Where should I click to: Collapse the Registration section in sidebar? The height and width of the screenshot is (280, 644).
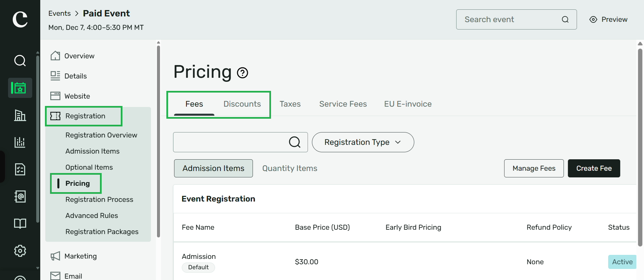click(x=84, y=116)
